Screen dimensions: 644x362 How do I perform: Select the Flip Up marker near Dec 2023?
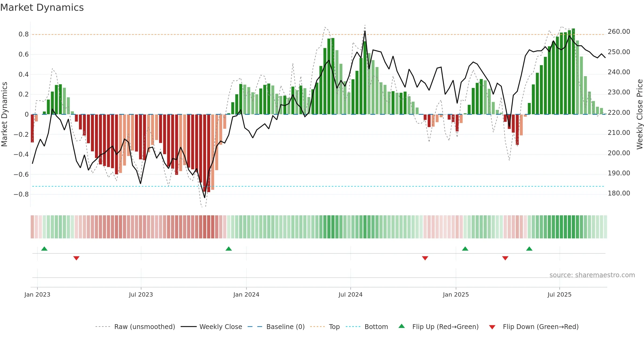(229, 249)
